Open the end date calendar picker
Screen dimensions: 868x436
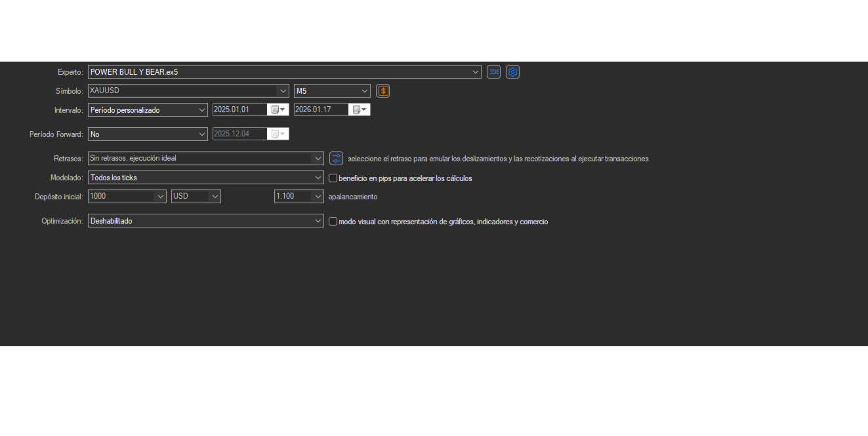point(360,110)
